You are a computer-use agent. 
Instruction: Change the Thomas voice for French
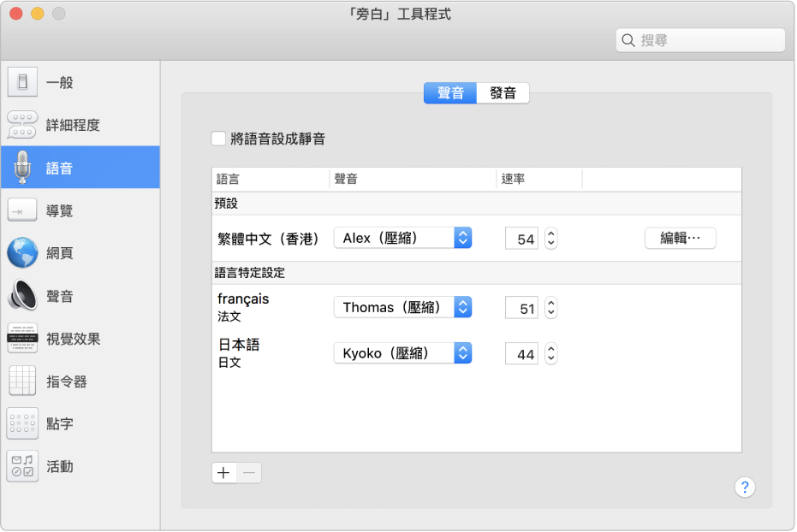[x=402, y=306]
